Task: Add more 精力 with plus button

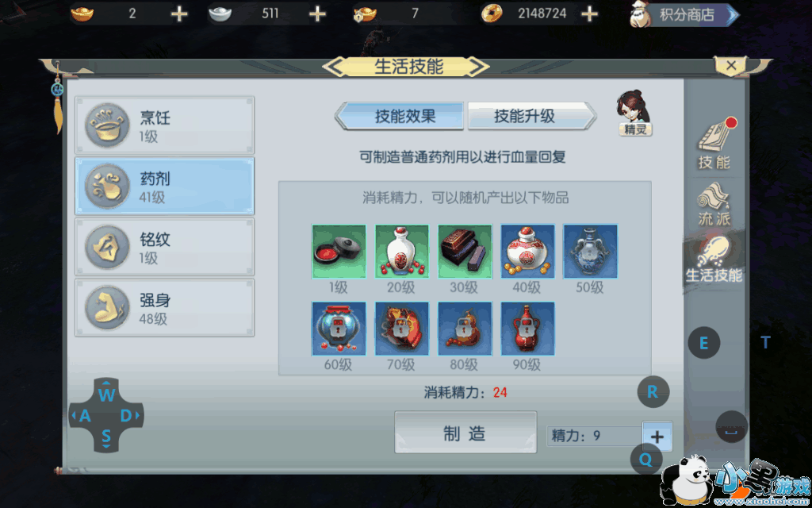Action: point(657,437)
